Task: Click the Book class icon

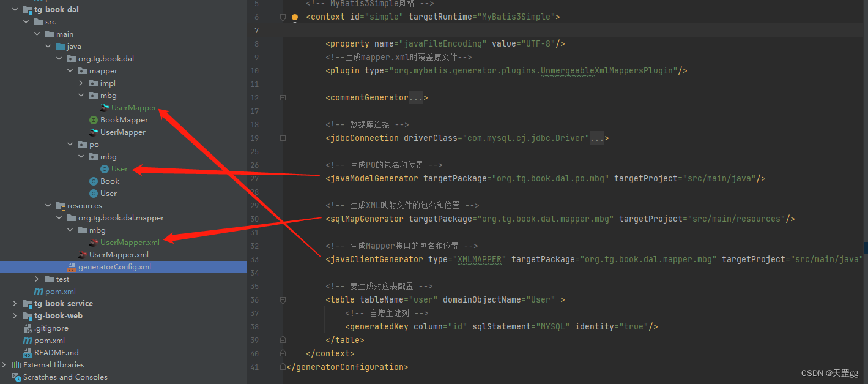Action: (x=94, y=181)
